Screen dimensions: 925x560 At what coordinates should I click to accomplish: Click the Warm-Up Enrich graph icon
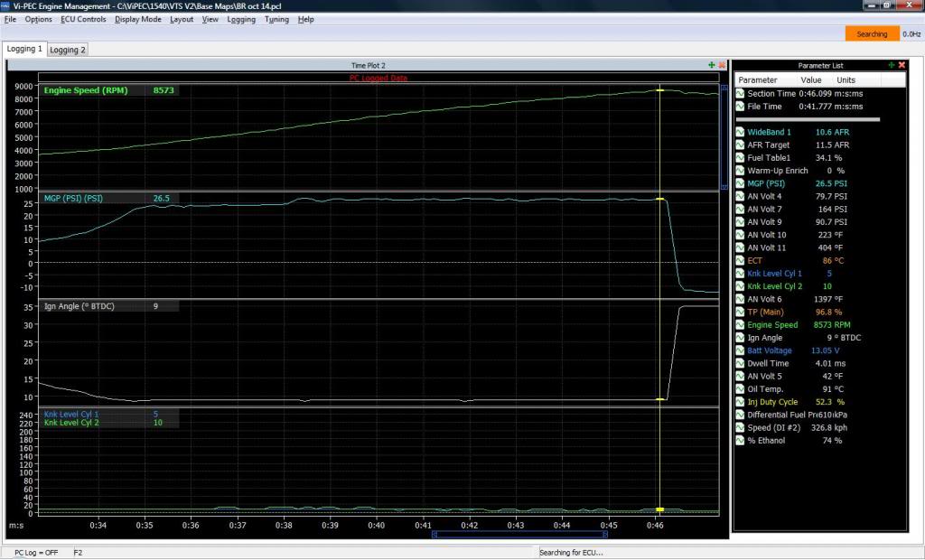740,171
